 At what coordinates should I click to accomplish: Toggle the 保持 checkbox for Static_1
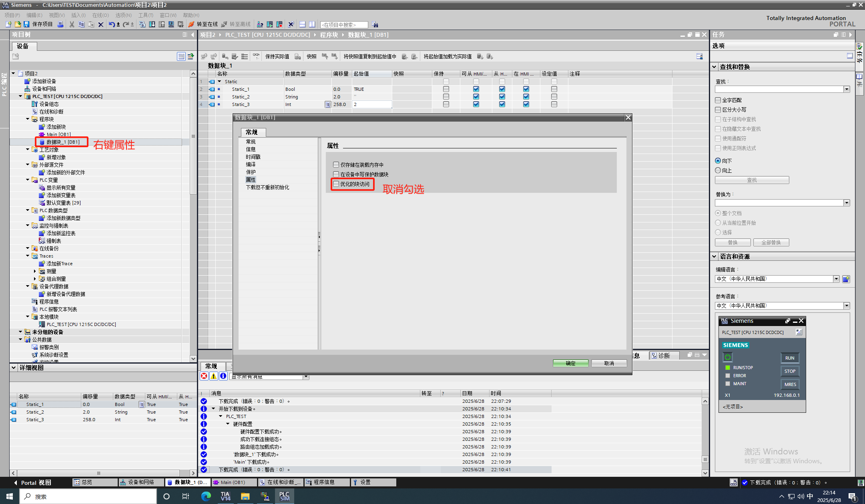click(x=446, y=89)
